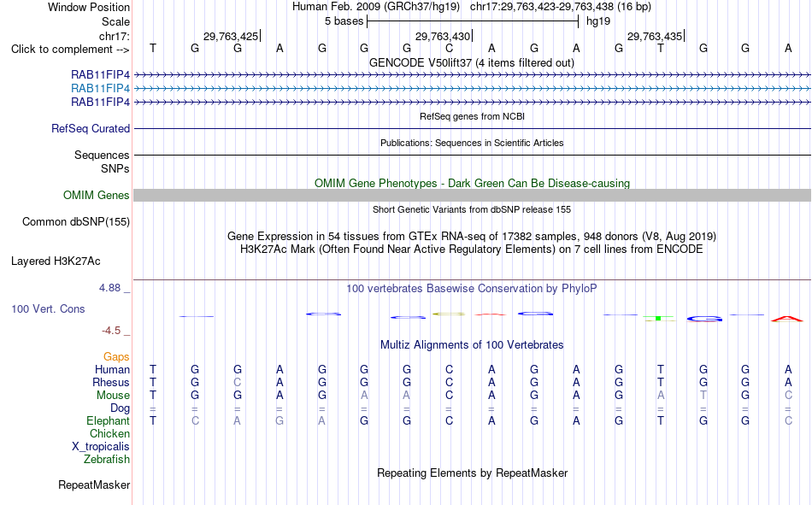Image resolution: width=812 pixels, height=505 pixels.
Task: Click the Chicken species label
Action: click(109, 433)
